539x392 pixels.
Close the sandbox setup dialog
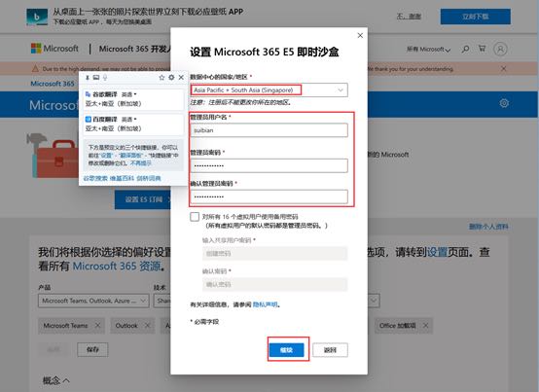pos(360,35)
